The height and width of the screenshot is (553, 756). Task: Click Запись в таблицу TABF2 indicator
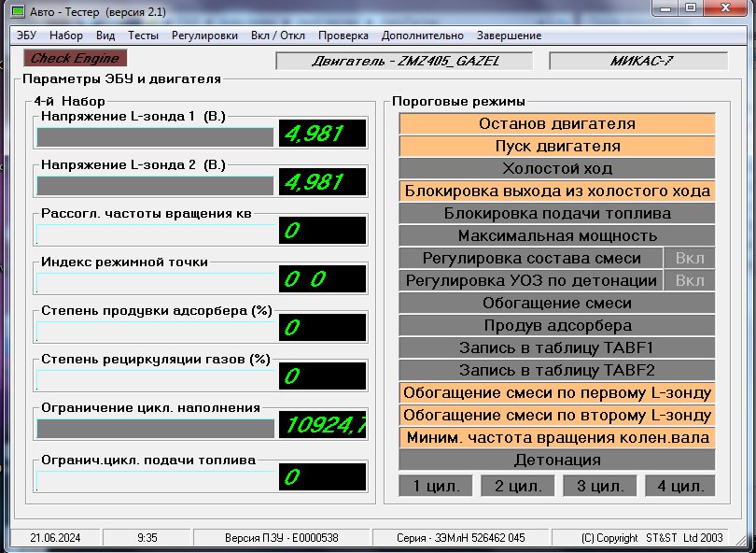[557, 371]
